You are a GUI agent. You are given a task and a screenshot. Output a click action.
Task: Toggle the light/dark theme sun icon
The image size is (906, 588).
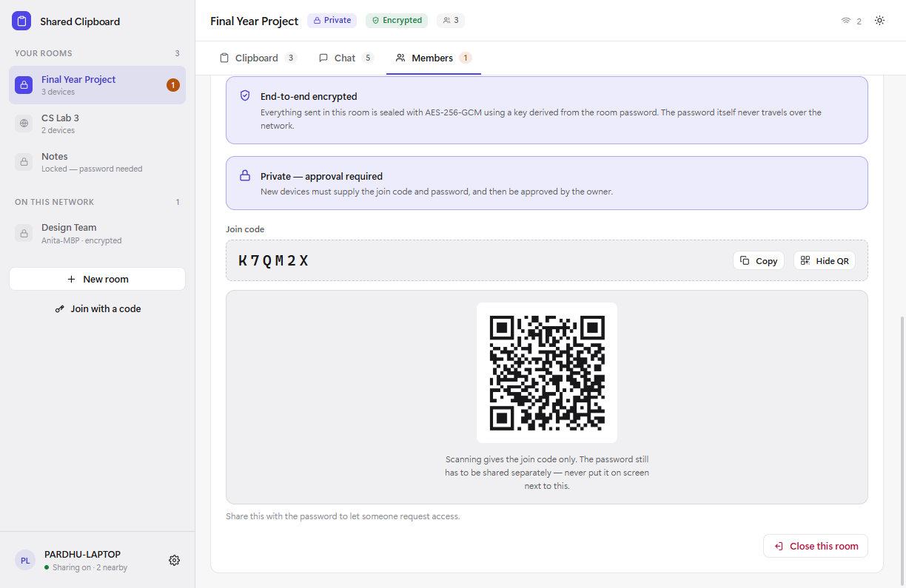(x=879, y=21)
